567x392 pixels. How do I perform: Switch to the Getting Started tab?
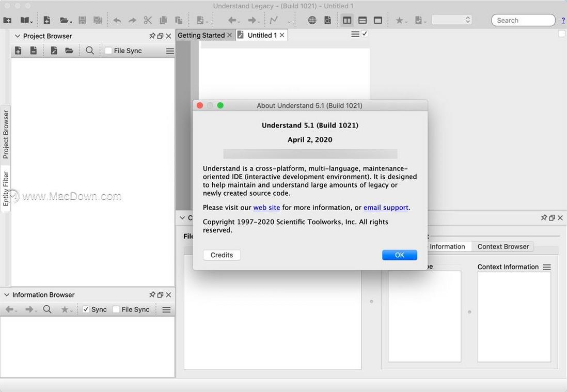pos(201,35)
